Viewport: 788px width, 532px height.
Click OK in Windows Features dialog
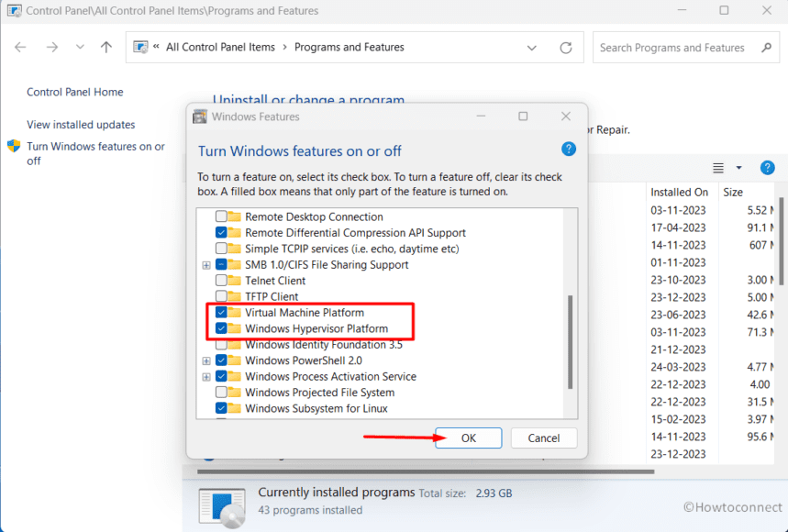click(x=469, y=438)
